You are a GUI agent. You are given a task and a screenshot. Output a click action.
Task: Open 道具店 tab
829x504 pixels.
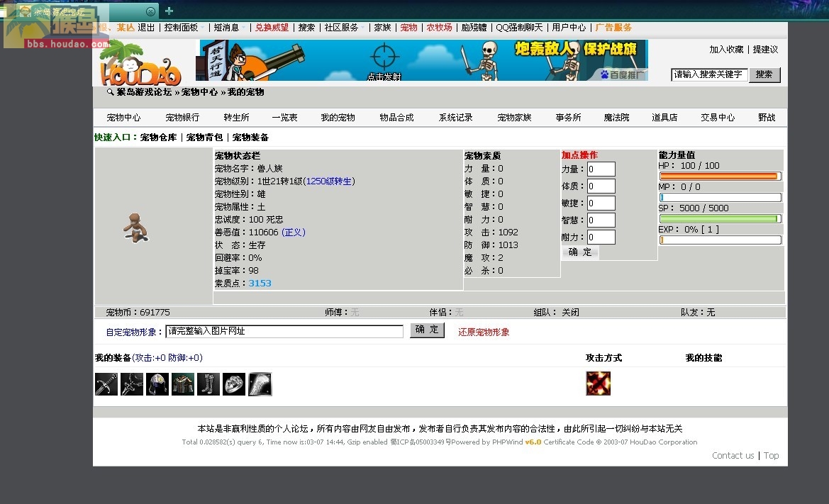(x=664, y=117)
